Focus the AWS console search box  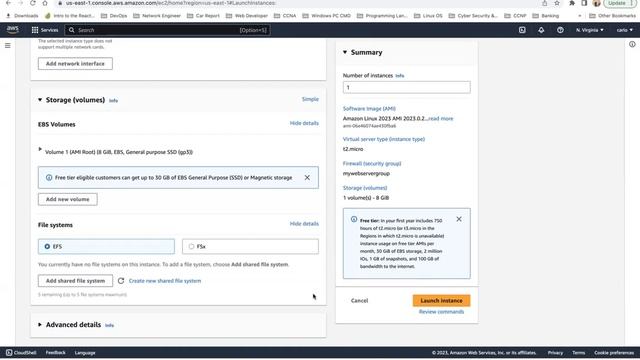[167, 30]
